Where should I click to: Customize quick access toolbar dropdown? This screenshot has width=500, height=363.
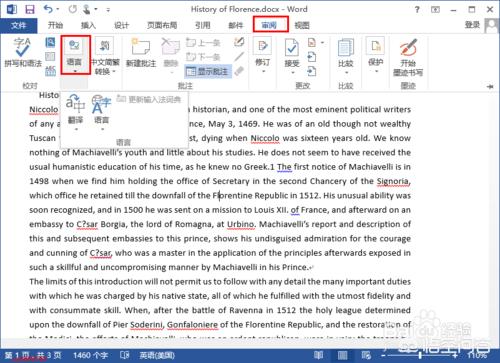click(108, 10)
